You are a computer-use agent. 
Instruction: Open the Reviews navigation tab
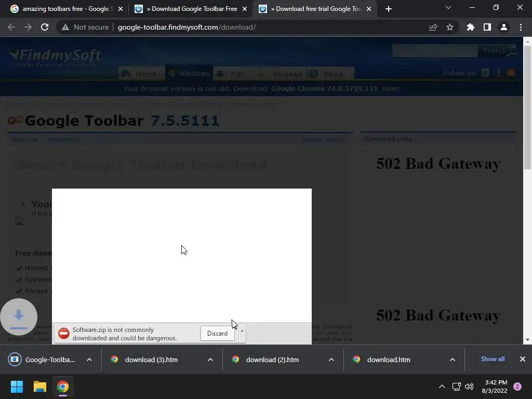284,74
